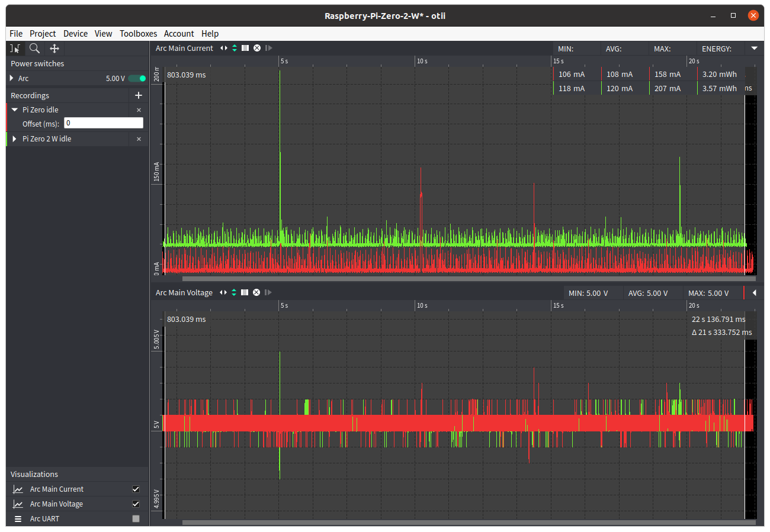Select the zoom magnifier tool
Image resolution: width=770 pixels, height=532 pixels.
(x=35, y=49)
